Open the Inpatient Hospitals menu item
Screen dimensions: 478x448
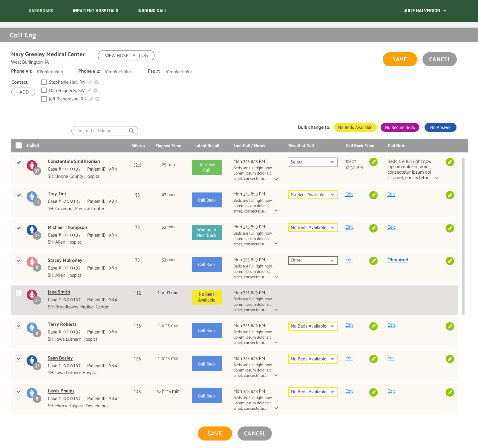click(96, 11)
